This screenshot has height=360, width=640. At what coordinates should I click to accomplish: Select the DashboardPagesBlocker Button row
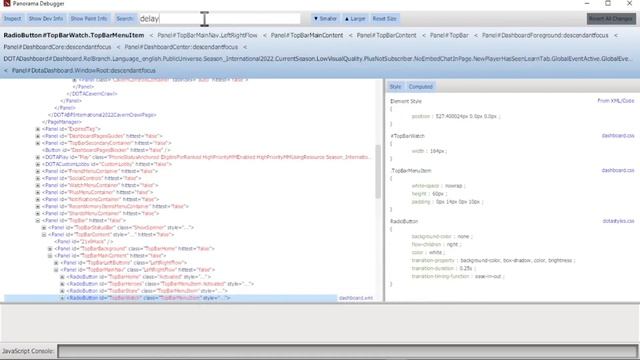pyautogui.click(x=106, y=150)
